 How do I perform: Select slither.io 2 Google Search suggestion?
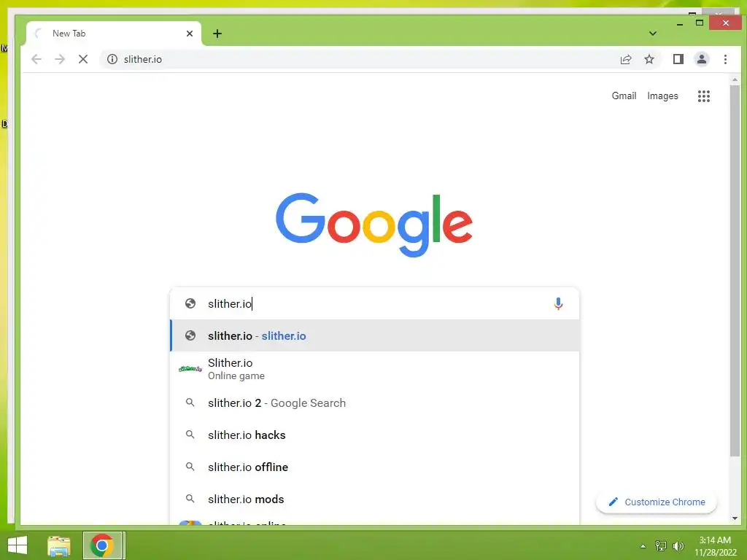(x=374, y=402)
